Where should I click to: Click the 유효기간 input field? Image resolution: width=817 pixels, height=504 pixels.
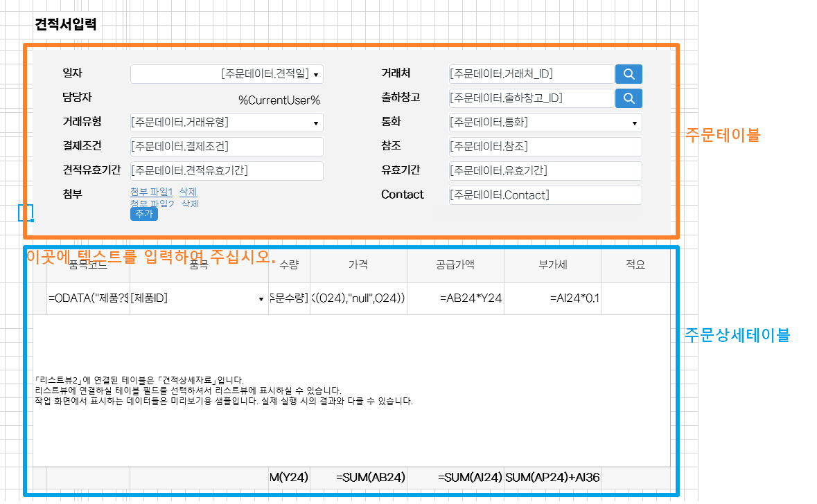(545, 171)
